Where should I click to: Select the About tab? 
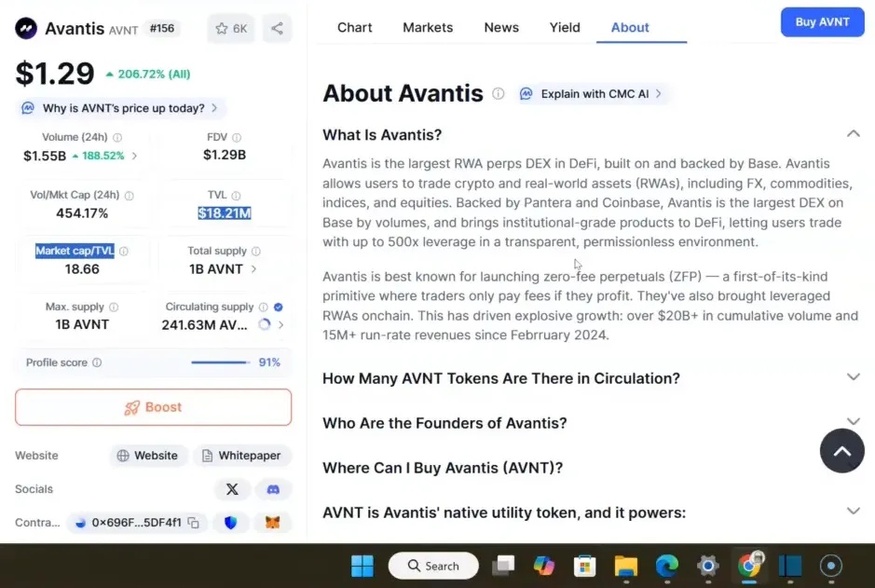[630, 27]
